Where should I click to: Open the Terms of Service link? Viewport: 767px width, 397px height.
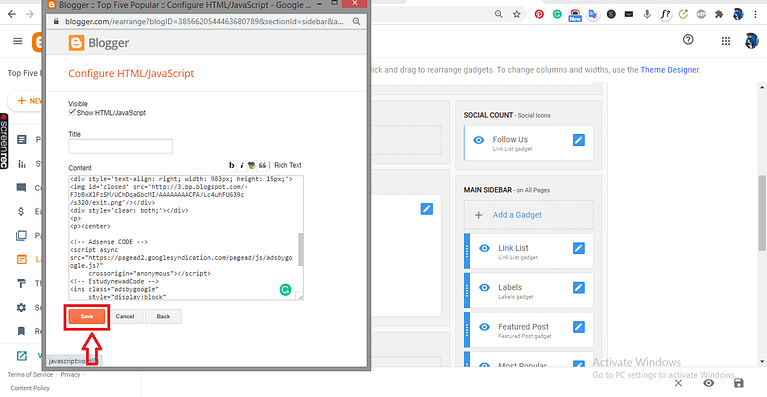pos(30,375)
